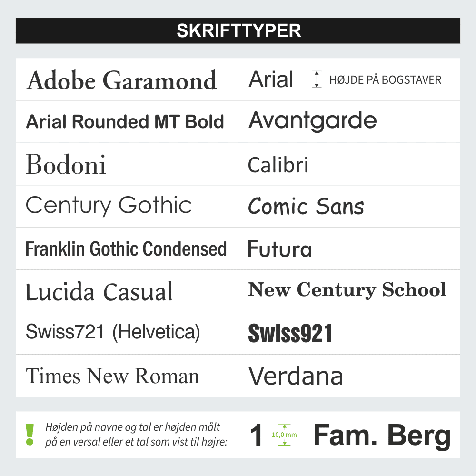The image size is (476, 476).
Task: Select the Century Gothic font sample
Action: click(x=109, y=206)
